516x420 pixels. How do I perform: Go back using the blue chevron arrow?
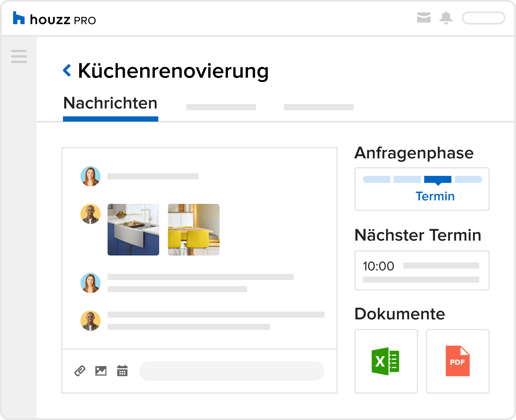(67, 70)
